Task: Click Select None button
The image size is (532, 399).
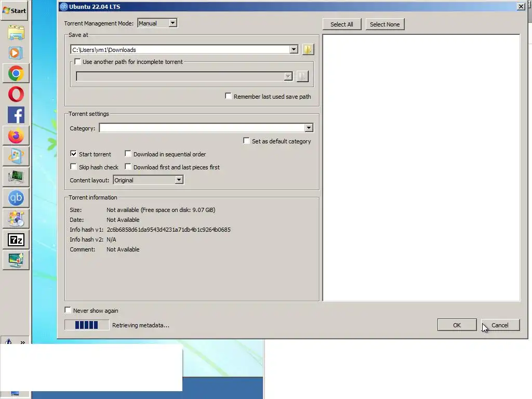Action: coord(385,24)
